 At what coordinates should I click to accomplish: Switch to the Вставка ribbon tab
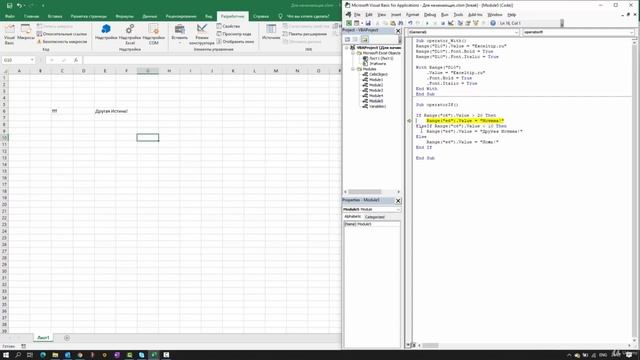point(55,16)
